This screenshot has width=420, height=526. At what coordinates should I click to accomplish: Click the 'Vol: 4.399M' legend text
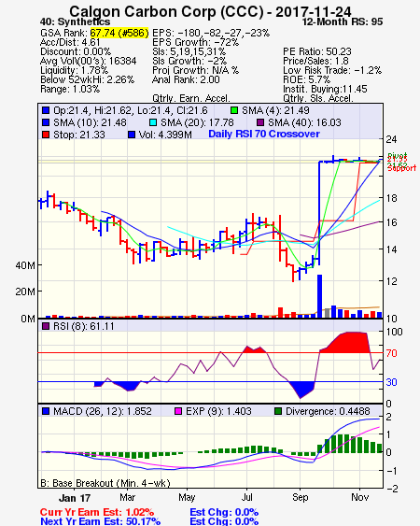[x=165, y=135]
